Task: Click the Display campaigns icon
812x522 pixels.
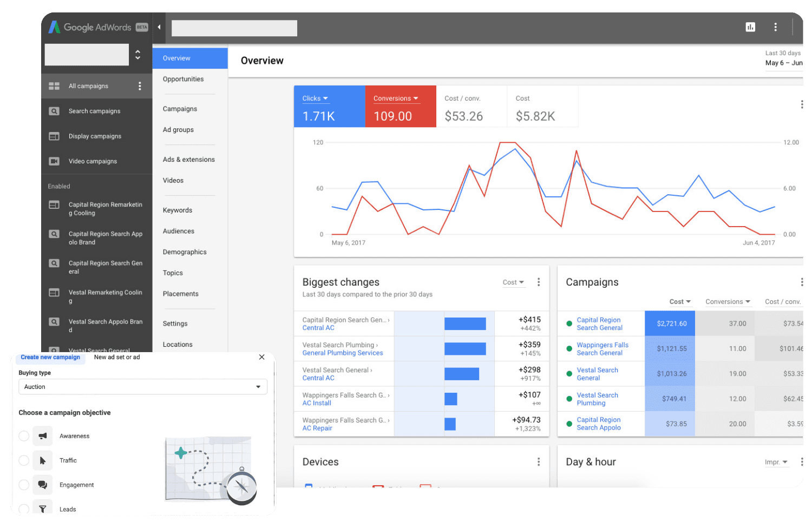Action: tap(54, 136)
